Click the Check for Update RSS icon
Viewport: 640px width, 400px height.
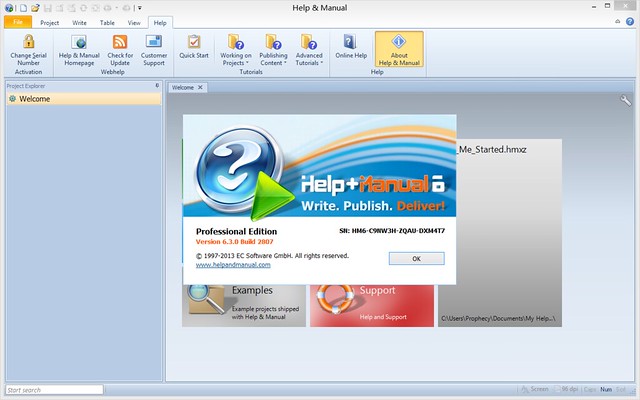[x=120, y=42]
